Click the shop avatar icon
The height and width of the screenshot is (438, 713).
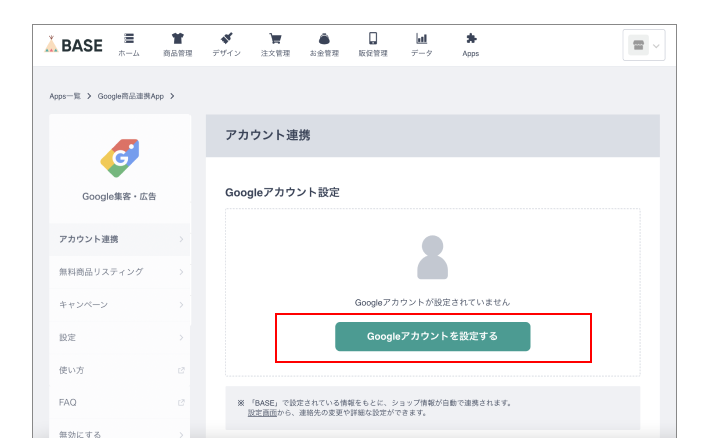click(638, 45)
